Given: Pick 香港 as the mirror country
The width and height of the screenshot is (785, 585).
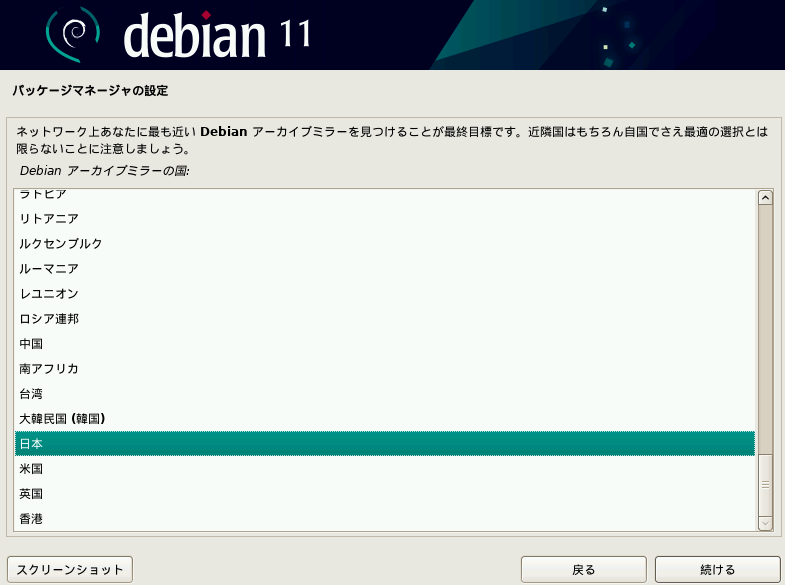Looking at the screenshot, I should pyautogui.click(x=384, y=519).
